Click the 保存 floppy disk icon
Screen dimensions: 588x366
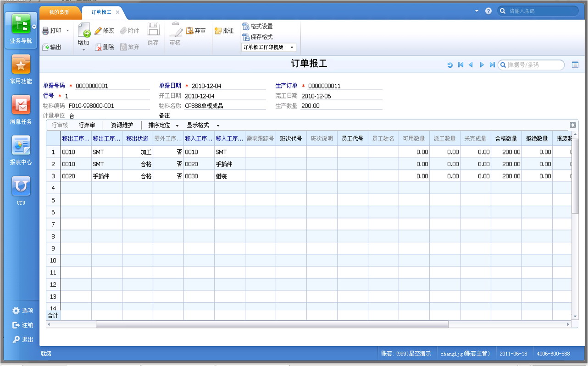[153, 29]
